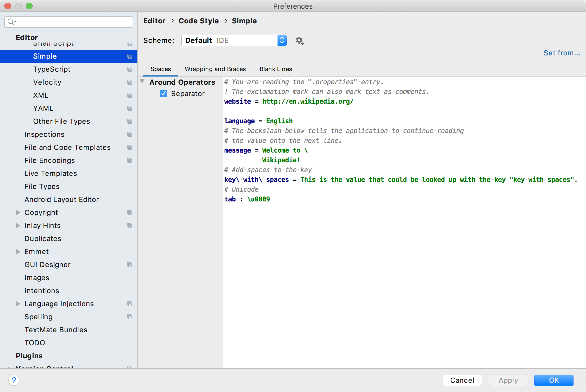
Task: Click the project-level icon next to Inlay Hints
Action: tap(130, 226)
